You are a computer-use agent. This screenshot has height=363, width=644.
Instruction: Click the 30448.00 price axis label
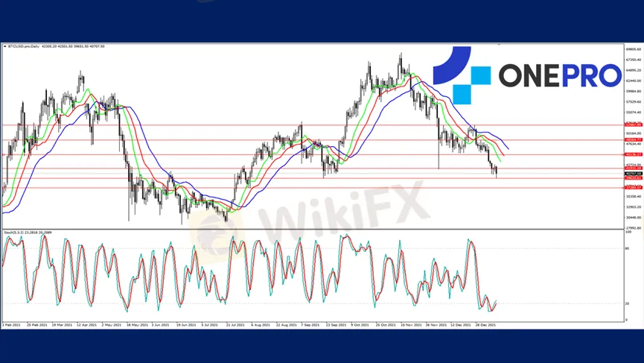coord(634,218)
